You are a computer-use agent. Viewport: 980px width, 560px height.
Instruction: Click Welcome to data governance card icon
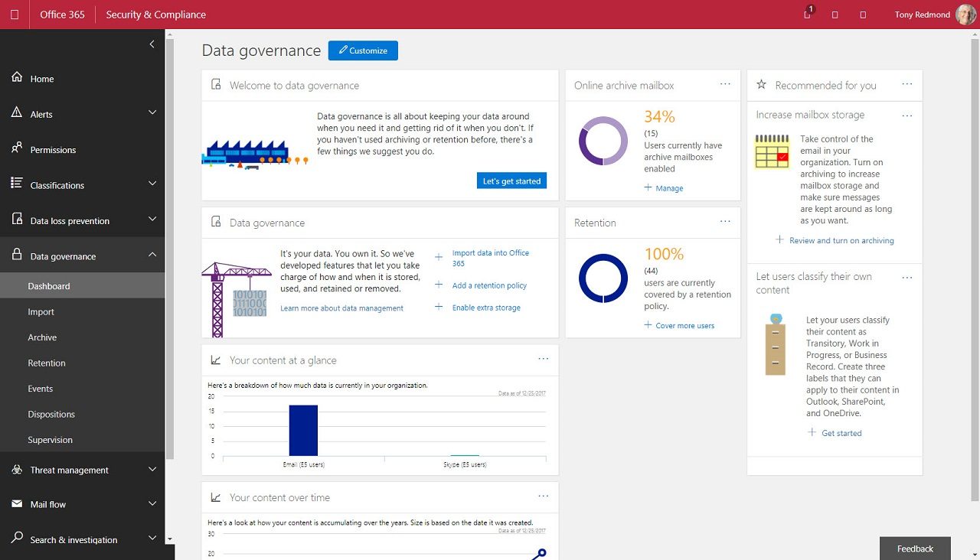[x=216, y=85]
